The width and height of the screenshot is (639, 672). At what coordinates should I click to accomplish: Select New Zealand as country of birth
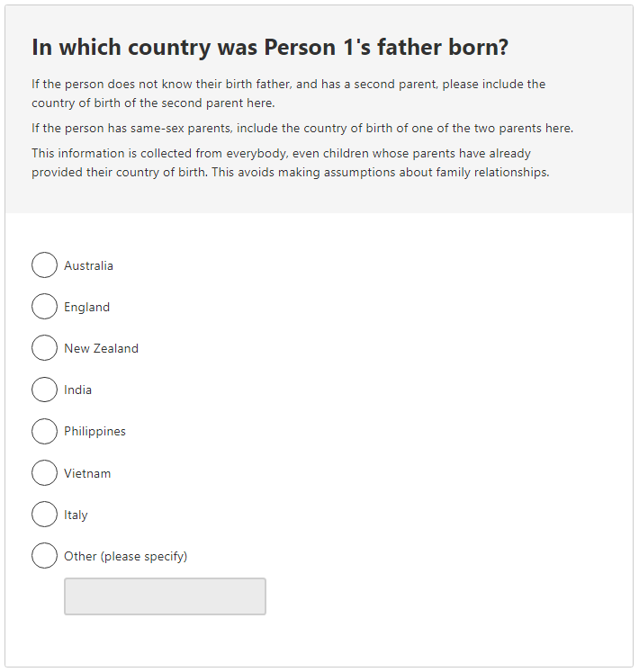click(x=44, y=348)
